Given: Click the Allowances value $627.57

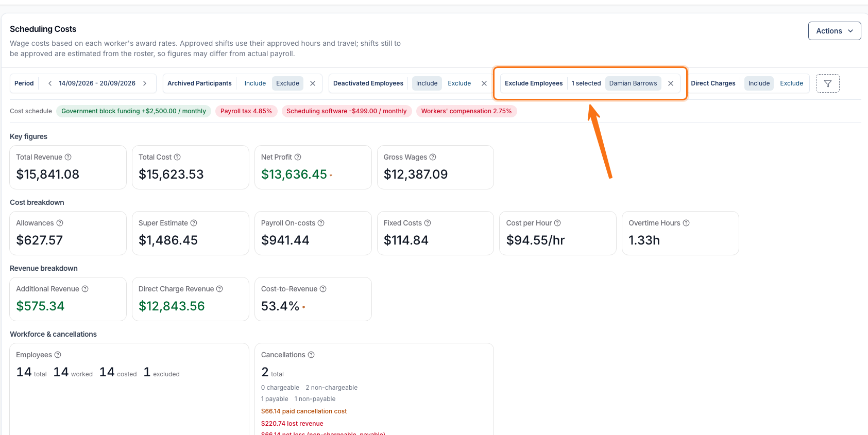Looking at the screenshot, I should 40,240.
